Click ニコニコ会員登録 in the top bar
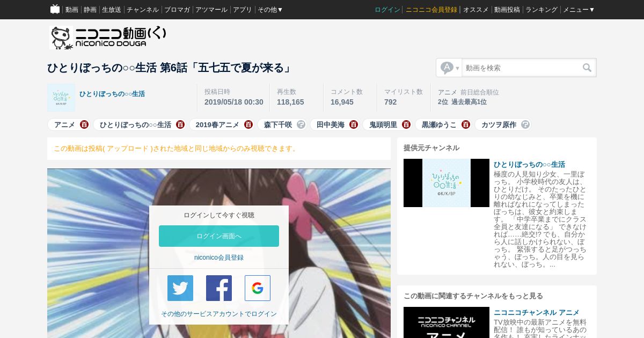This screenshot has width=644, height=338. (431, 10)
